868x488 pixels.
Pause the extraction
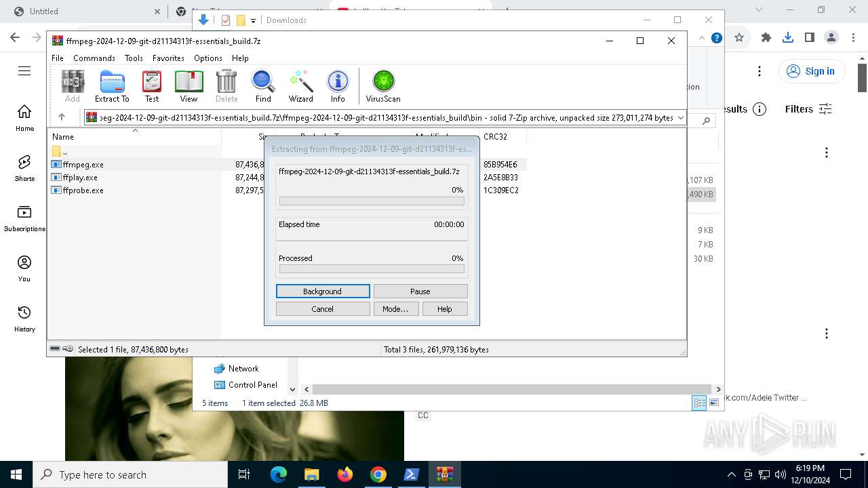coord(420,291)
